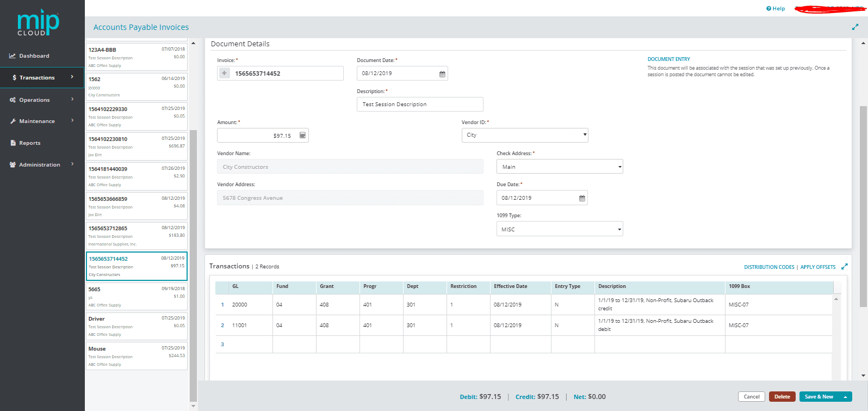Image resolution: width=868 pixels, height=411 pixels.
Task: Click the MIP Cloud logo
Action: pyautogui.click(x=38, y=23)
